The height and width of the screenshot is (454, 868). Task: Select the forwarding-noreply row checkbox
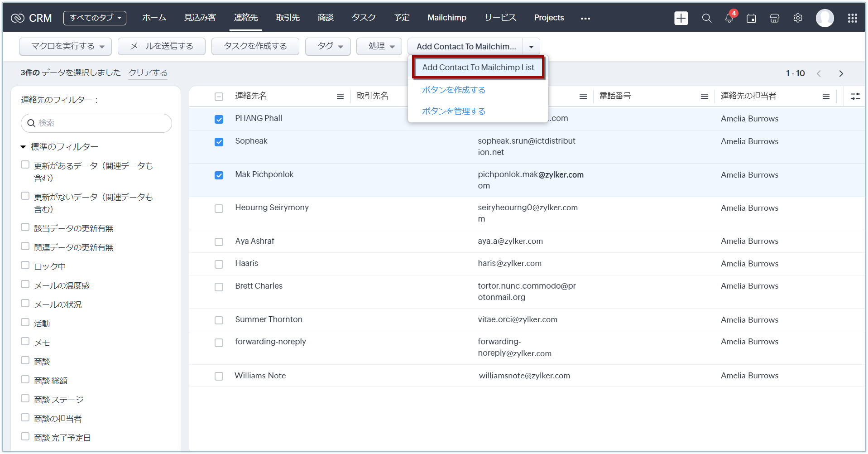(219, 343)
